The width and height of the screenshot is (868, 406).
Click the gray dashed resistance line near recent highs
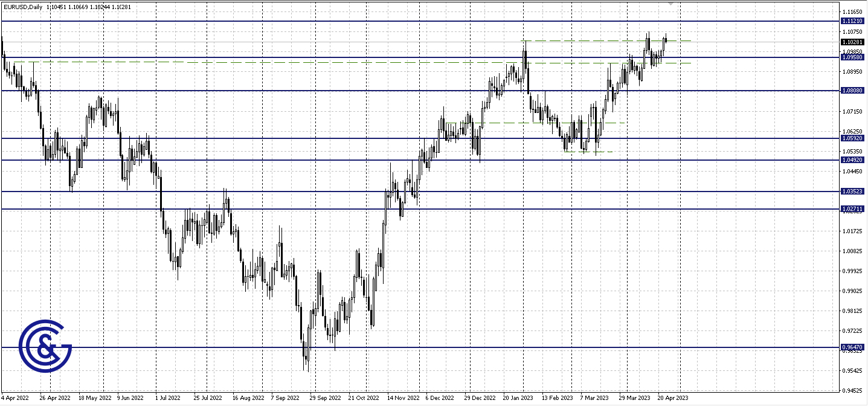pyautogui.click(x=604, y=41)
